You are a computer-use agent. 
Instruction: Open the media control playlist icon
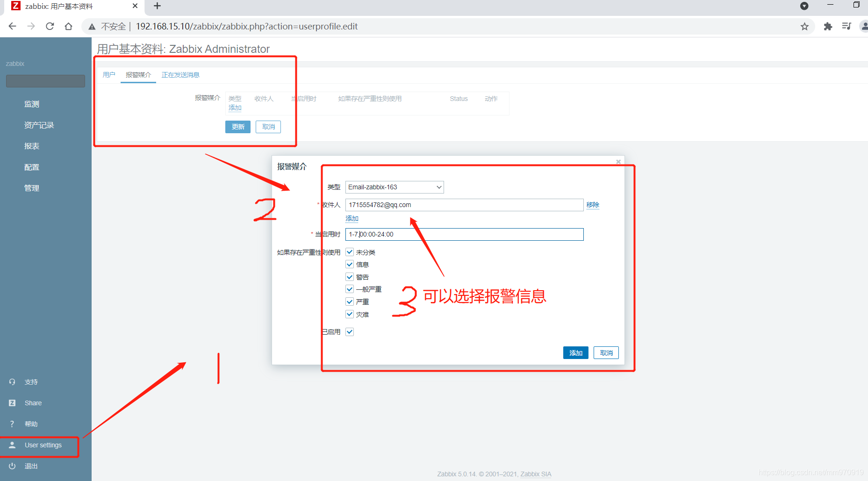[x=846, y=26]
